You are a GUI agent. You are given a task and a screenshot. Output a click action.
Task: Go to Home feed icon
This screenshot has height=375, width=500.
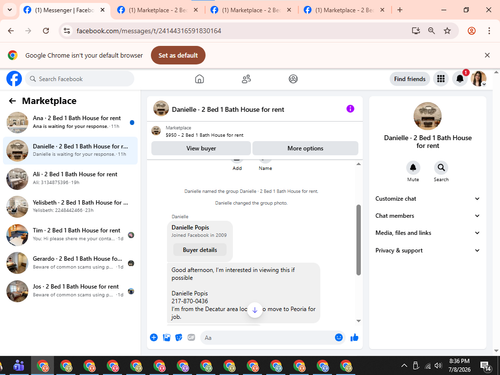(199, 79)
